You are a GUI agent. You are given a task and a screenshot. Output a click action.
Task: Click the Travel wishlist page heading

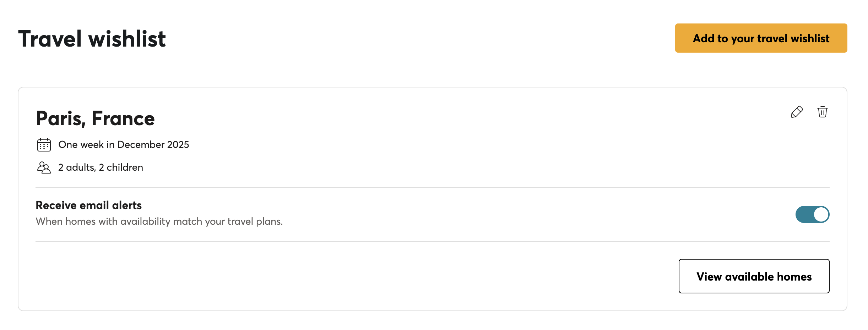(x=92, y=39)
